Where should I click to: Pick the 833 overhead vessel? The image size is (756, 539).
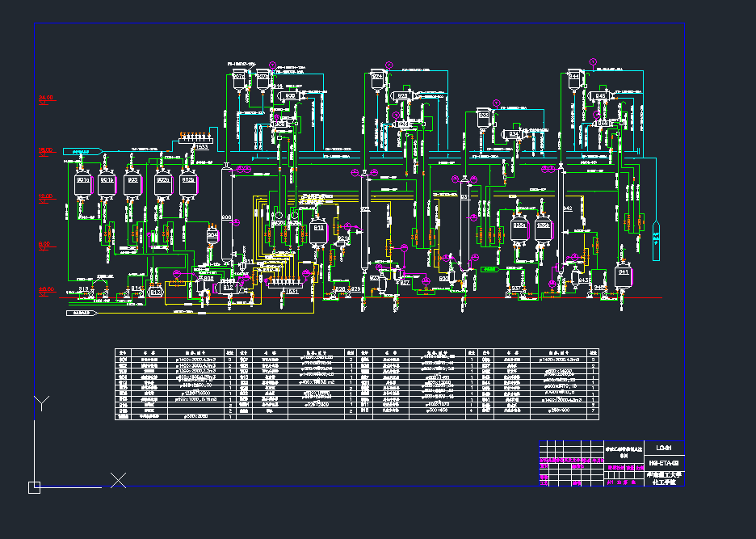(x=484, y=116)
